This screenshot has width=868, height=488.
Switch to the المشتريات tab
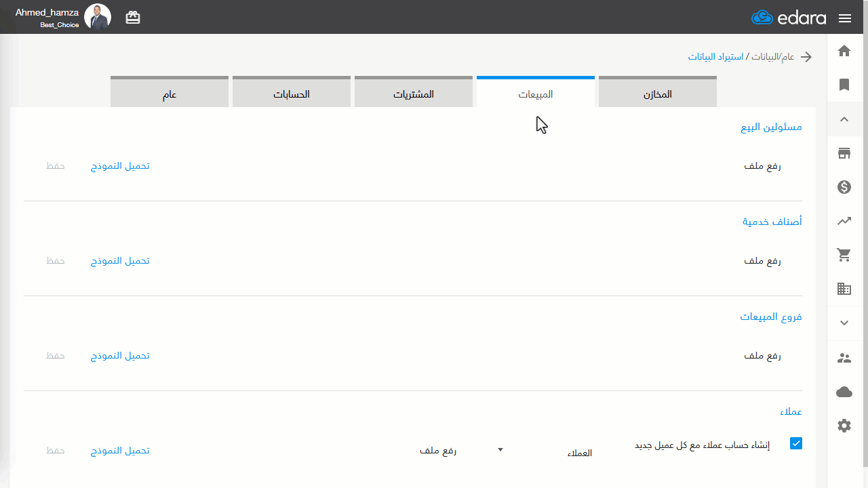pyautogui.click(x=414, y=92)
